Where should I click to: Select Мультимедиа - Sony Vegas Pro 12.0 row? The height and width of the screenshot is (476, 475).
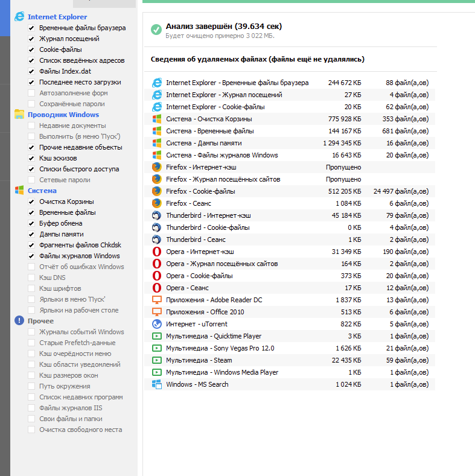click(290, 348)
